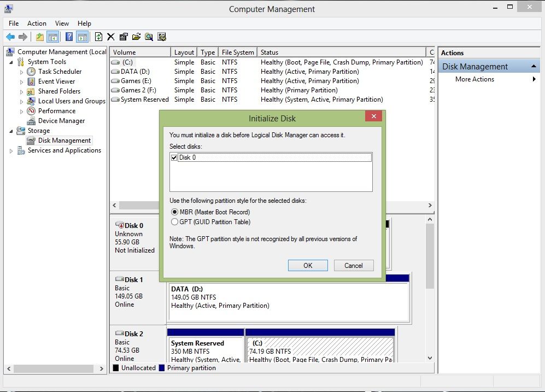
Task: Open the Properties toolbar icon
Action: click(124, 37)
